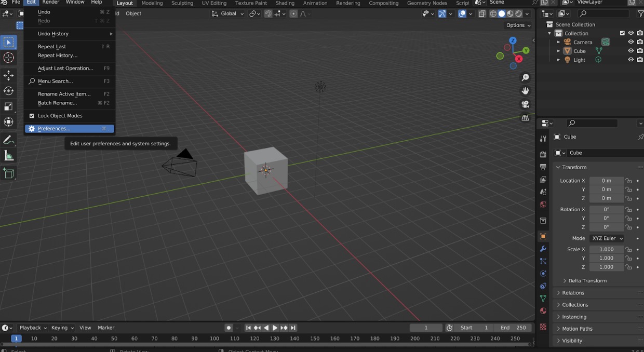Activate the Select Box tool
The height and width of the screenshot is (352, 644).
[9, 43]
